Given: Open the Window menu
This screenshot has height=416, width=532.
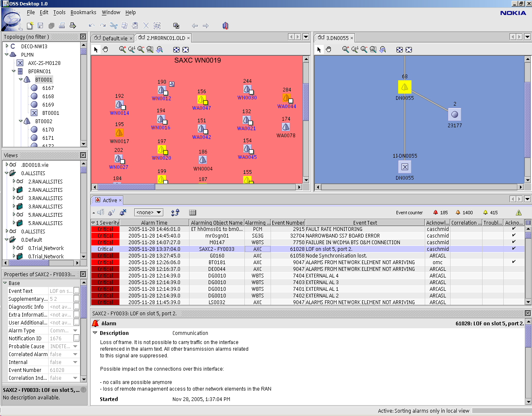Looking at the screenshot, I should click(111, 12).
